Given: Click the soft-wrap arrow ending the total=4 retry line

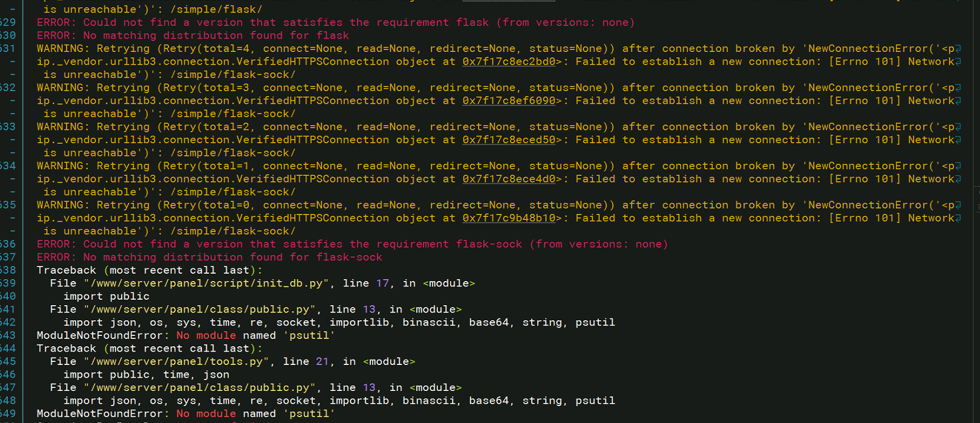Looking at the screenshot, I should point(959,49).
